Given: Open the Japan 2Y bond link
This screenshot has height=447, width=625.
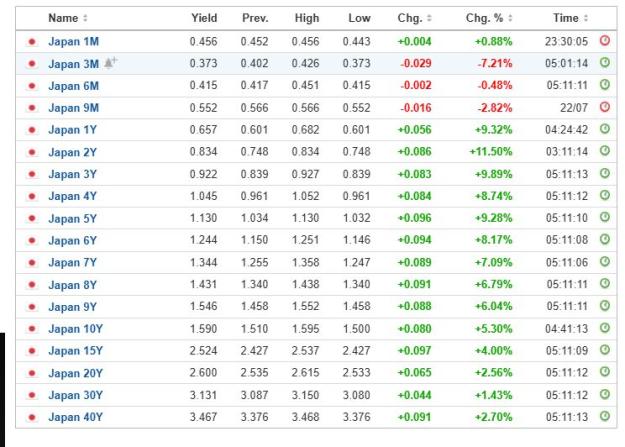Looking at the screenshot, I should pyautogui.click(x=73, y=152).
